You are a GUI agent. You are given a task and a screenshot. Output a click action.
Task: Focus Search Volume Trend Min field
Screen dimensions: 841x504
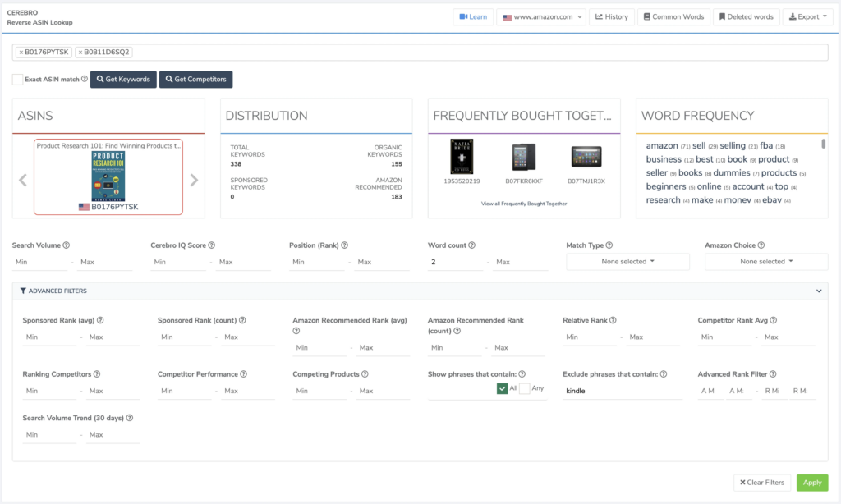(49, 435)
